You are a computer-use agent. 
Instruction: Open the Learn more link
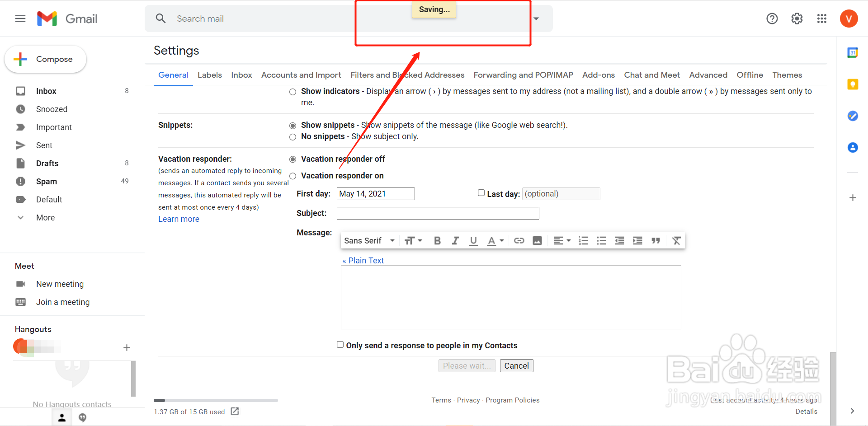point(178,219)
